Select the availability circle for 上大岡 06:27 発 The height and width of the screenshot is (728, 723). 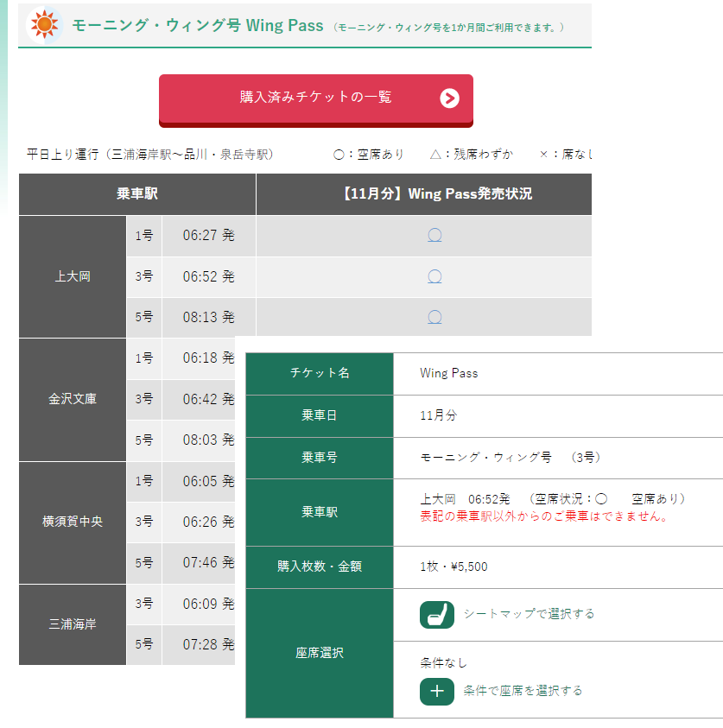tap(434, 235)
